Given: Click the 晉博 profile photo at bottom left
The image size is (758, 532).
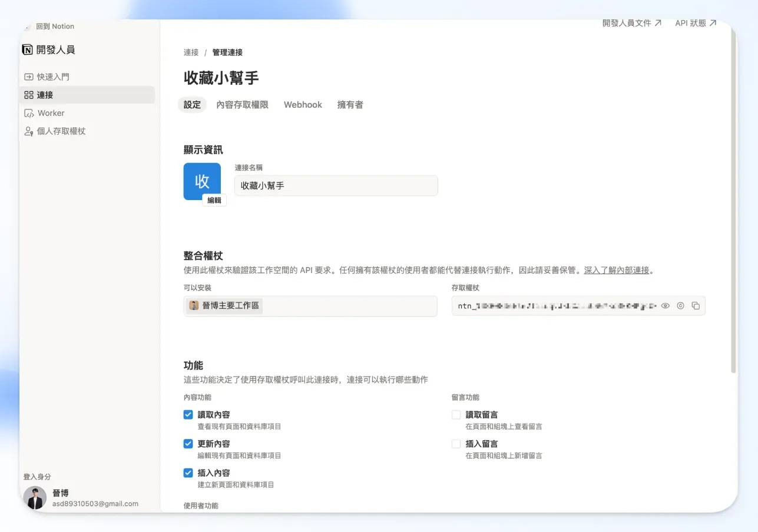Looking at the screenshot, I should point(35,498).
